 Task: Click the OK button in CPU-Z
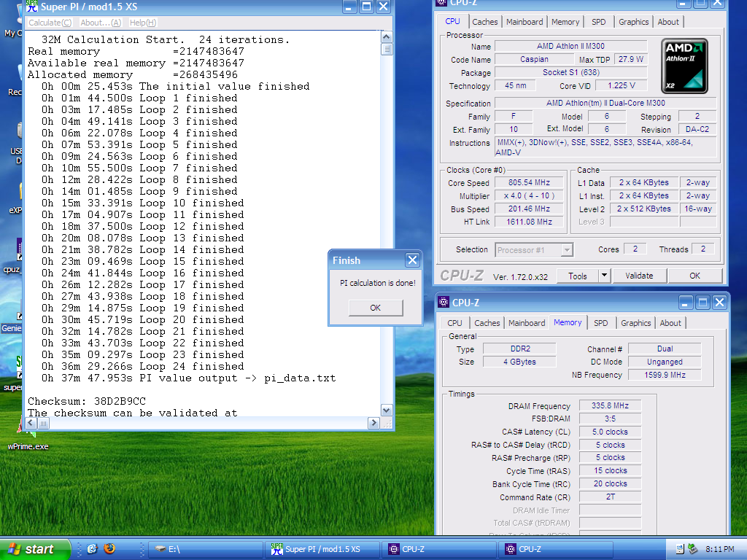point(694,276)
